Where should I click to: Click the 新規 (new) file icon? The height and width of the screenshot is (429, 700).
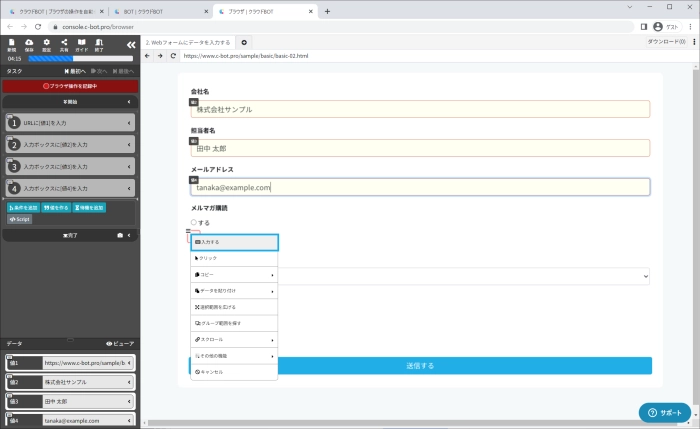(11, 44)
